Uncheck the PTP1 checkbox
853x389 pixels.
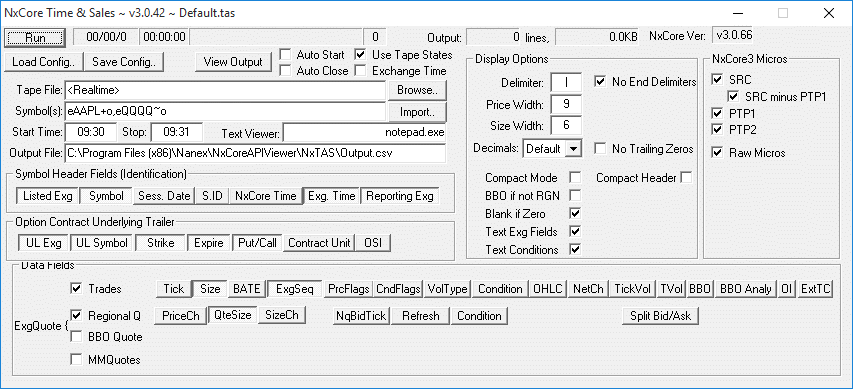point(717,114)
